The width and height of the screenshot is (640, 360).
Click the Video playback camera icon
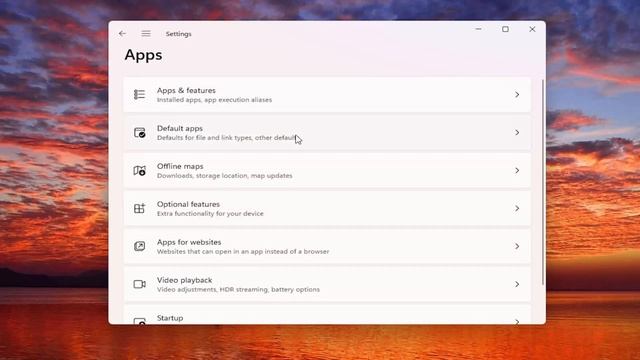click(139, 284)
